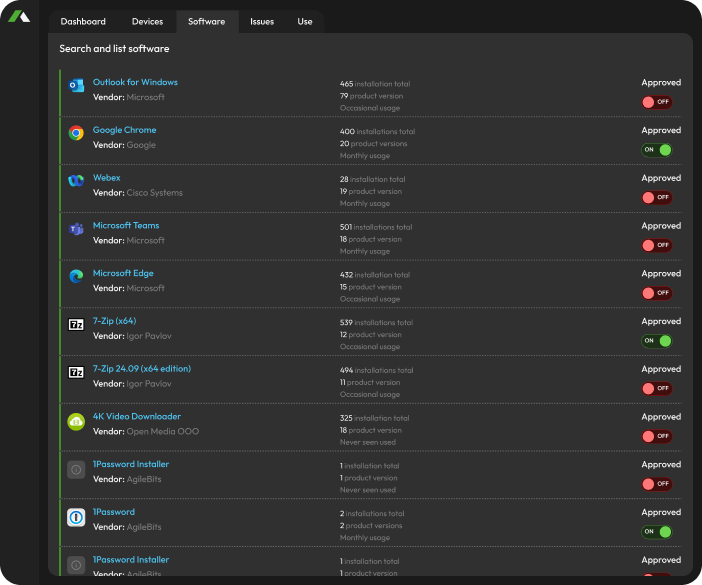Screen dimensions: 702x585
Task: Open 1Password Installer link above 1Password
Action: (x=131, y=464)
